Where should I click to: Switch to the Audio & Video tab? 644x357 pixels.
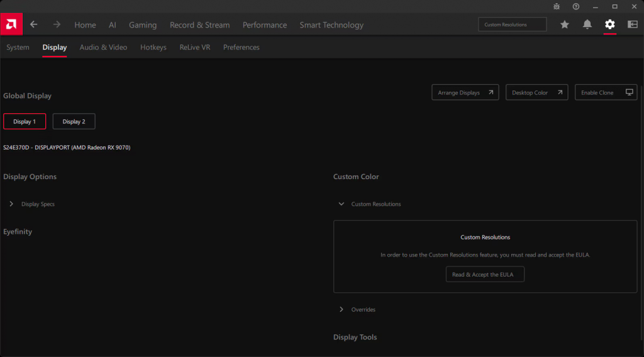click(103, 47)
